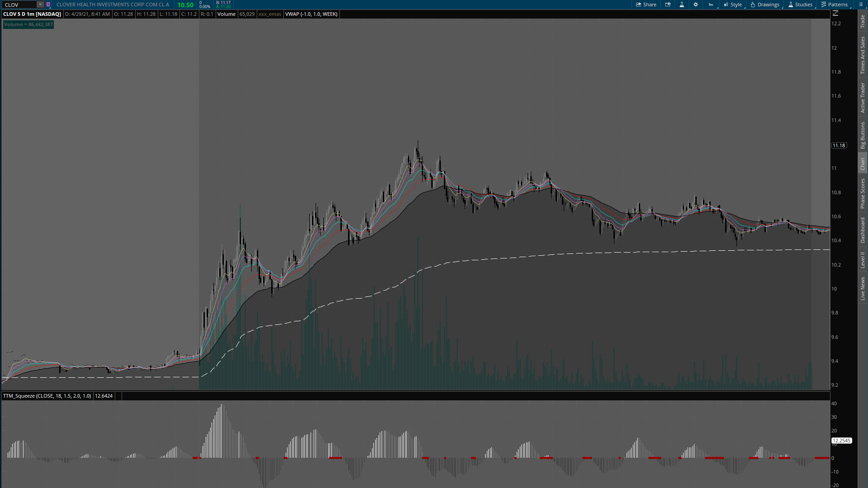Toggle the Level II side panel

(863, 260)
